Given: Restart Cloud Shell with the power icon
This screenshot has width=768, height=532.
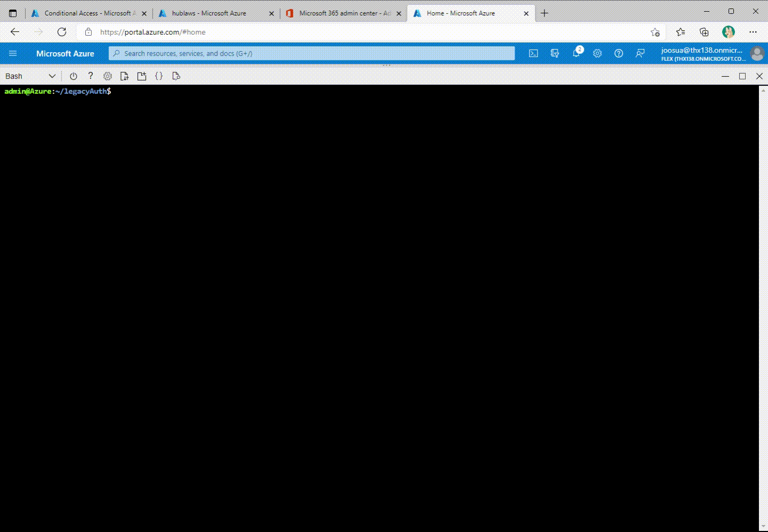Looking at the screenshot, I should click(x=74, y=76).
